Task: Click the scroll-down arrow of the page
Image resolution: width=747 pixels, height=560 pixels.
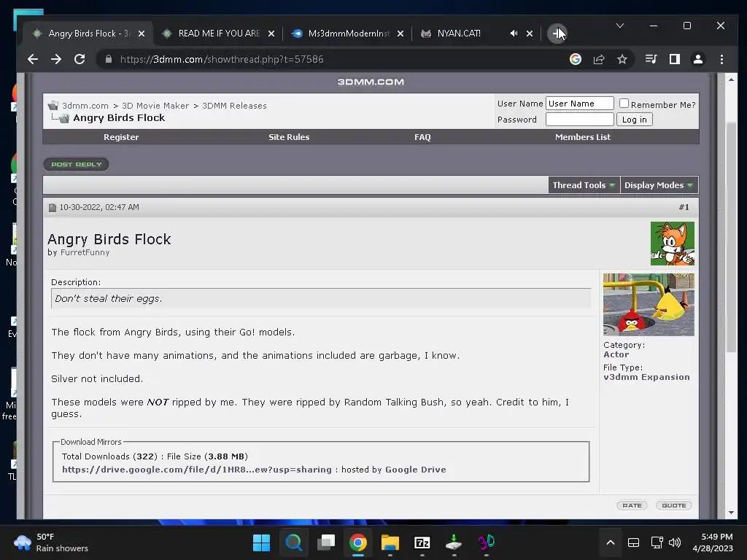Action: [x=731, y=513]
